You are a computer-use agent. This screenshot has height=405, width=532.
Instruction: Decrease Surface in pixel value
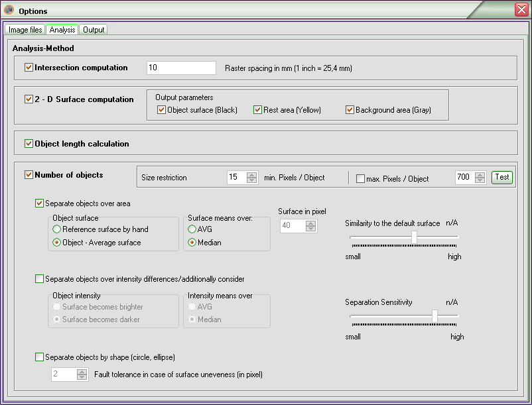pos(310,229)
